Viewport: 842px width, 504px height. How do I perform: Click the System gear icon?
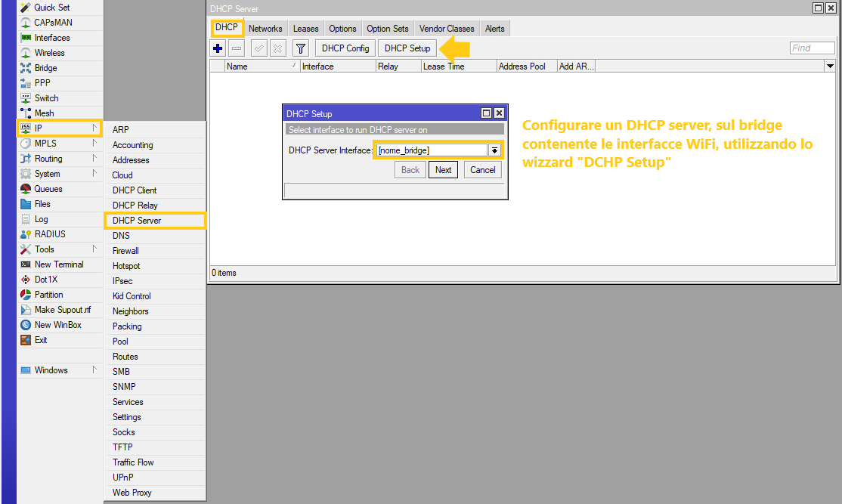point(25,174)
